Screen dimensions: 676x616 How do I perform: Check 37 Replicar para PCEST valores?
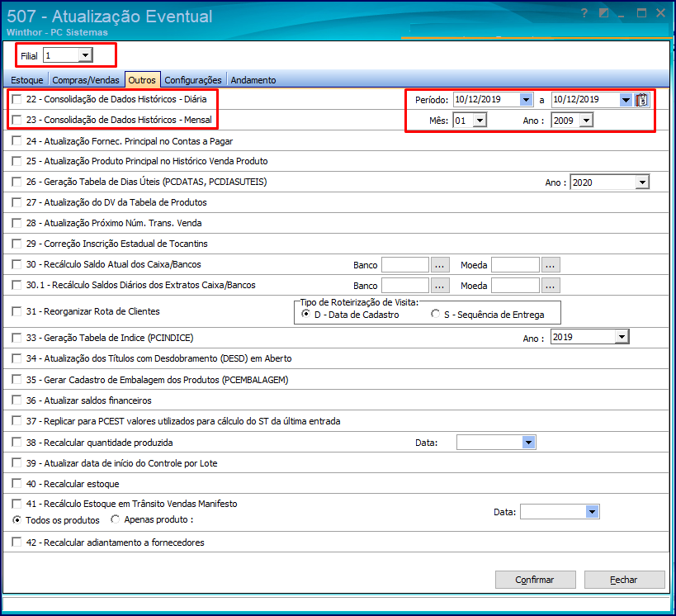point(17,421)
